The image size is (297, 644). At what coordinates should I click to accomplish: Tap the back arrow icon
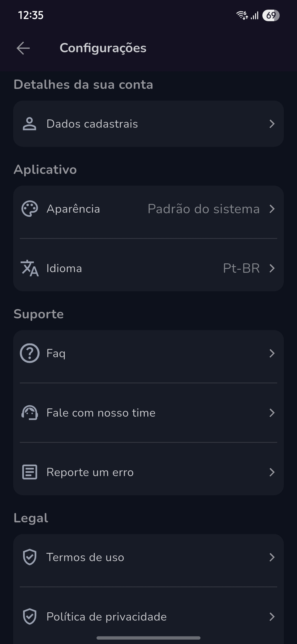pyautogui.click(x=23, y=48)
